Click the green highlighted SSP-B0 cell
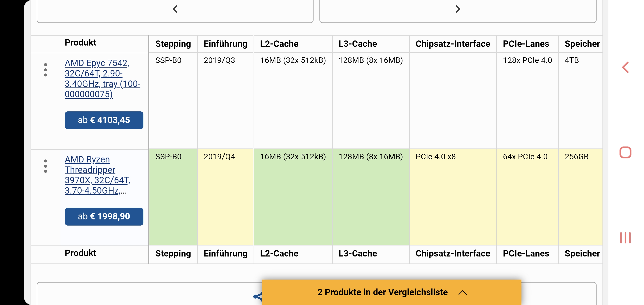The image size is (644, 305). tap(173, 197)
